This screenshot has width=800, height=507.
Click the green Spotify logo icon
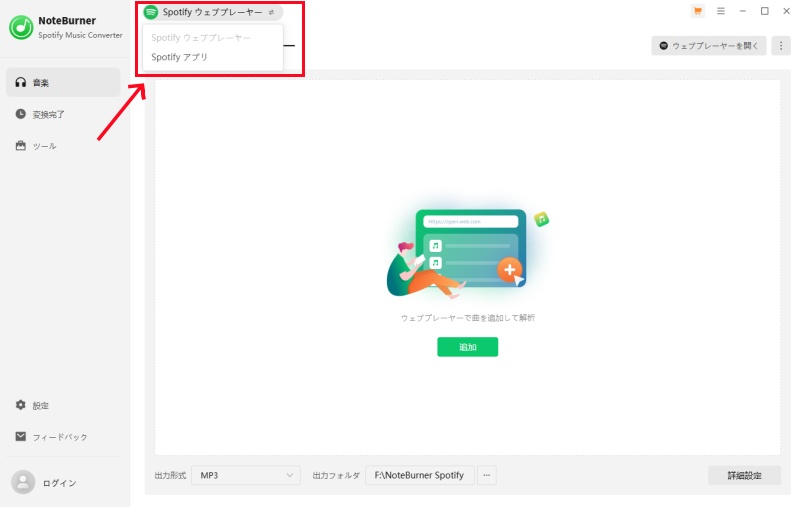[x=151, y=12]
